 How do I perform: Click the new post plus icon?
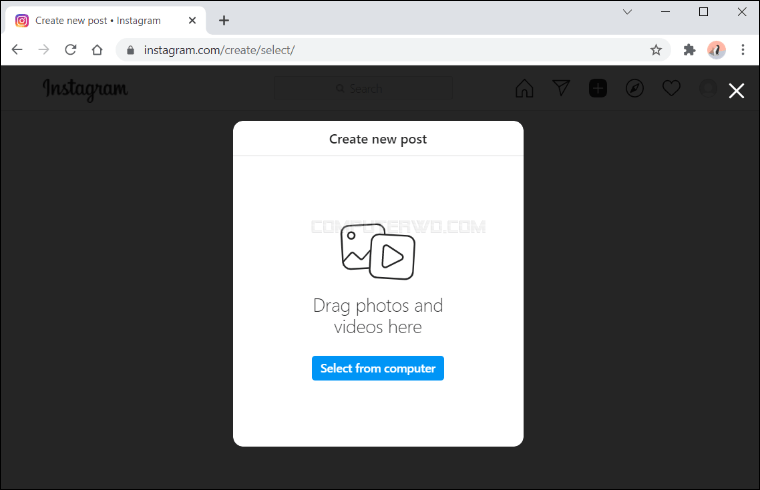(598, 88)
